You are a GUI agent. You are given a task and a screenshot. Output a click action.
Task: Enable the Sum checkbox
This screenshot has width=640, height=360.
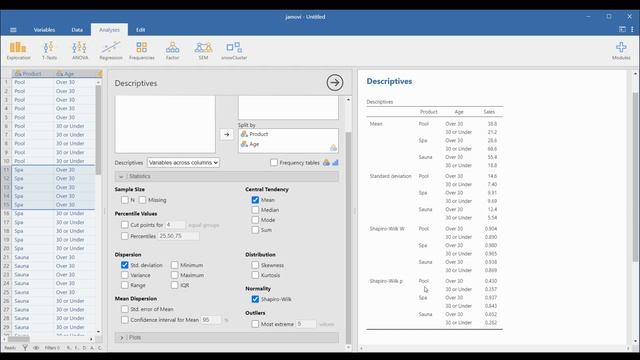(255, 230)
